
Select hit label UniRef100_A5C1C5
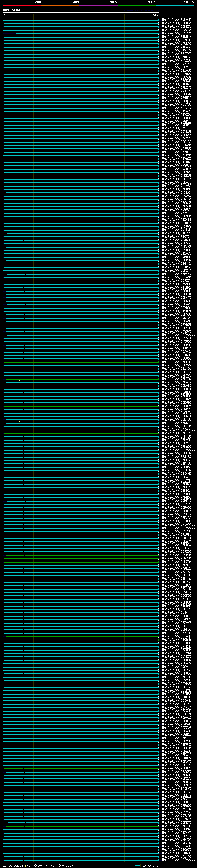pos(177,142)
